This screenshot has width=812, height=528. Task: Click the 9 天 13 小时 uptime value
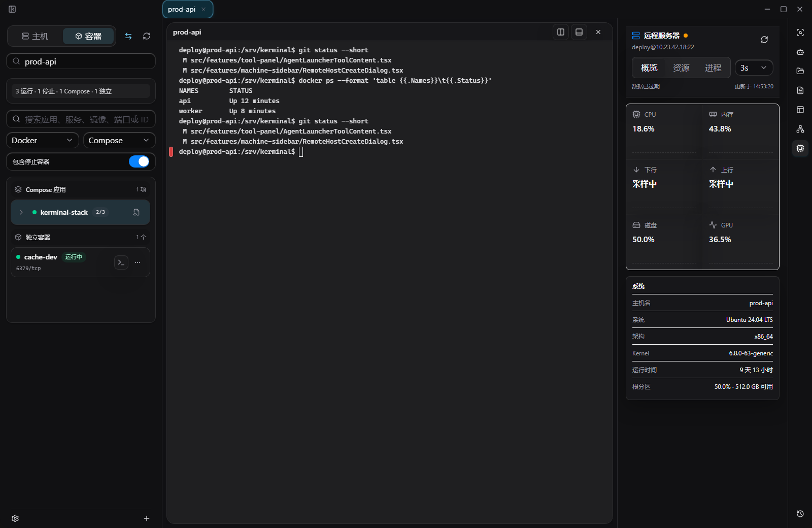(756, 370)
